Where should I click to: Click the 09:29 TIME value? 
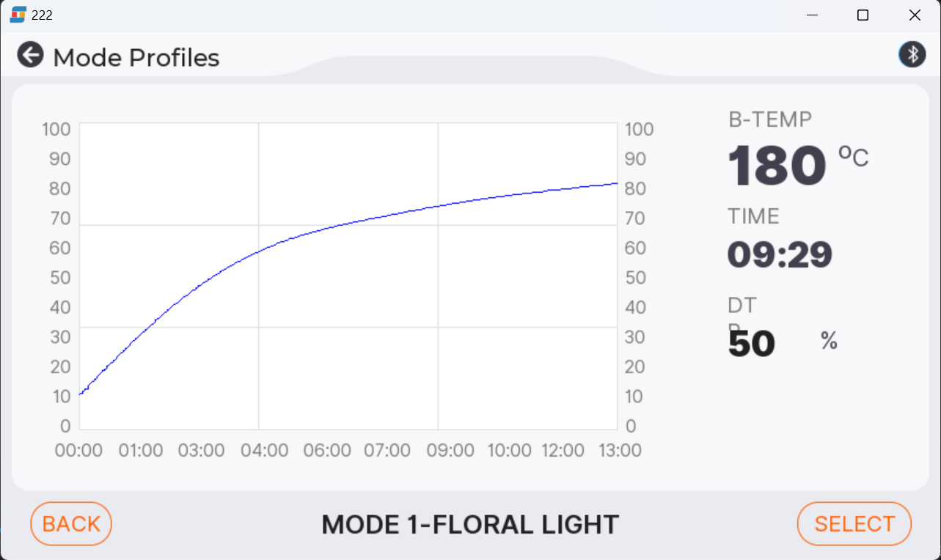pos(780,255)
